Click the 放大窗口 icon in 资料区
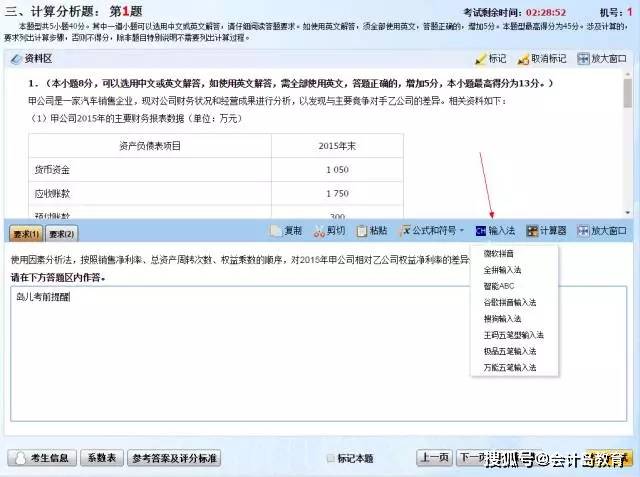The width and height of the screenshot is (640, 477). (x=583, y=59)
